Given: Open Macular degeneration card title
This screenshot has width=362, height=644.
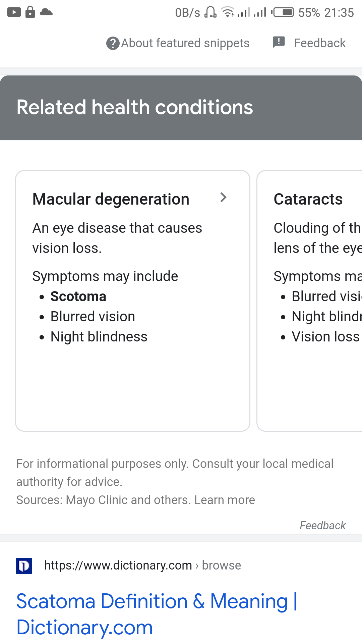Looking at the screenshot, I should click(111, 199).
